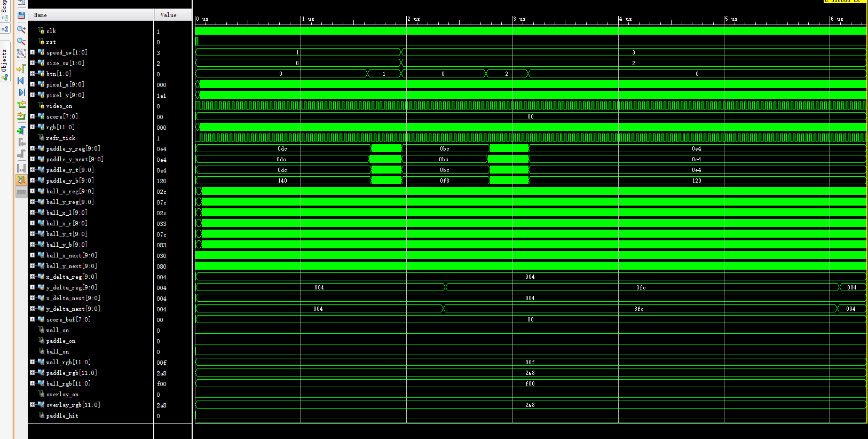This screenshot has height=439, width=868.
Task: Add a marker to the waveform
Action: (x=21, y=130)
